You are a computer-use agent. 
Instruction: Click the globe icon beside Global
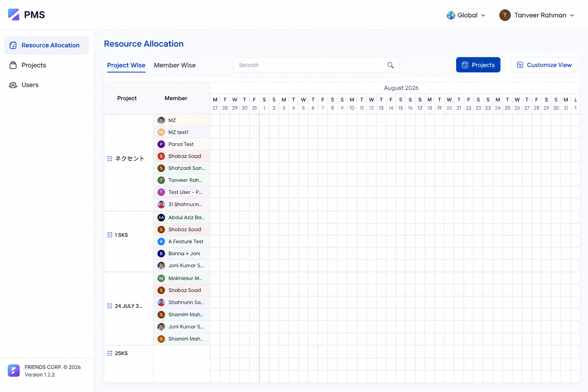click(x=451, y=15)
